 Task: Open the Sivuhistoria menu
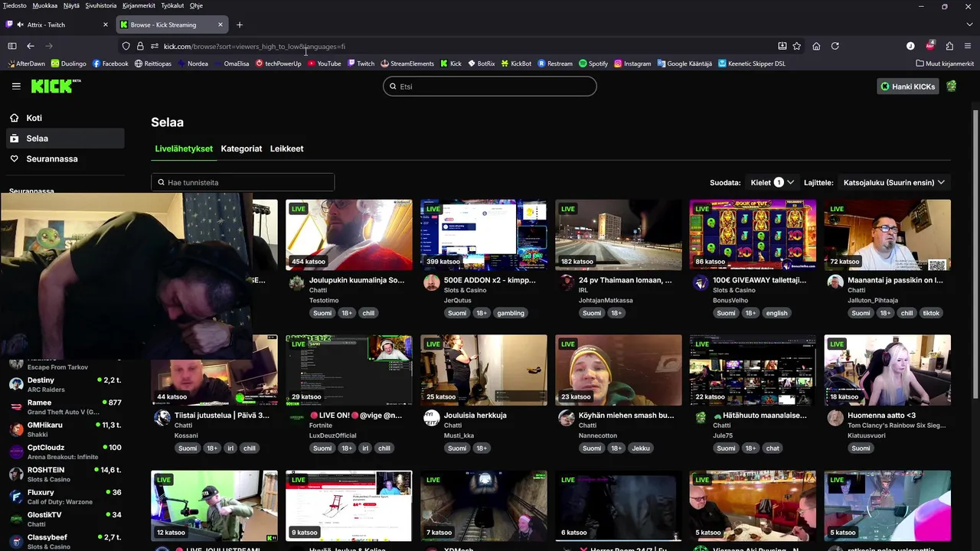[x=100, y=5]
